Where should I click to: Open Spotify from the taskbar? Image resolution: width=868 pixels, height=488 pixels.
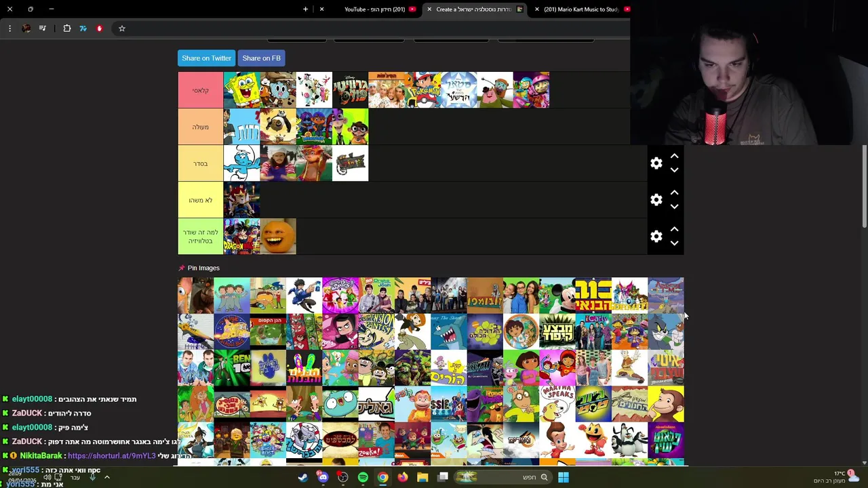(363, 477)
